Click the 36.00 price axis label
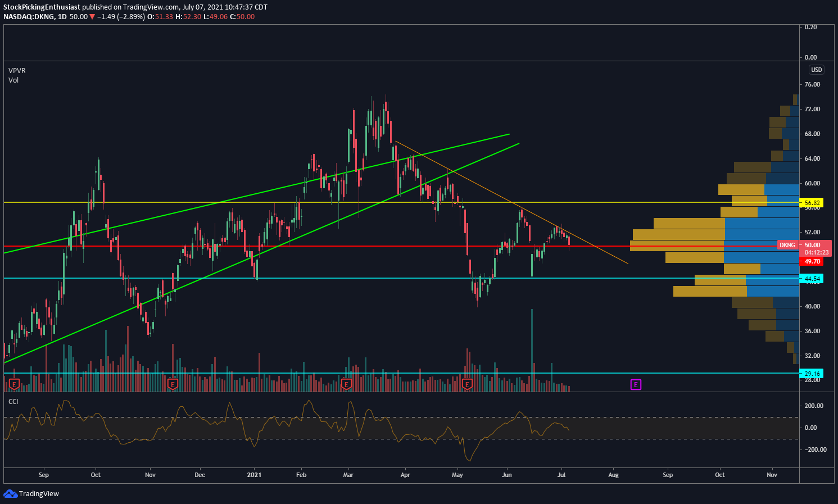 click(812, 331)
